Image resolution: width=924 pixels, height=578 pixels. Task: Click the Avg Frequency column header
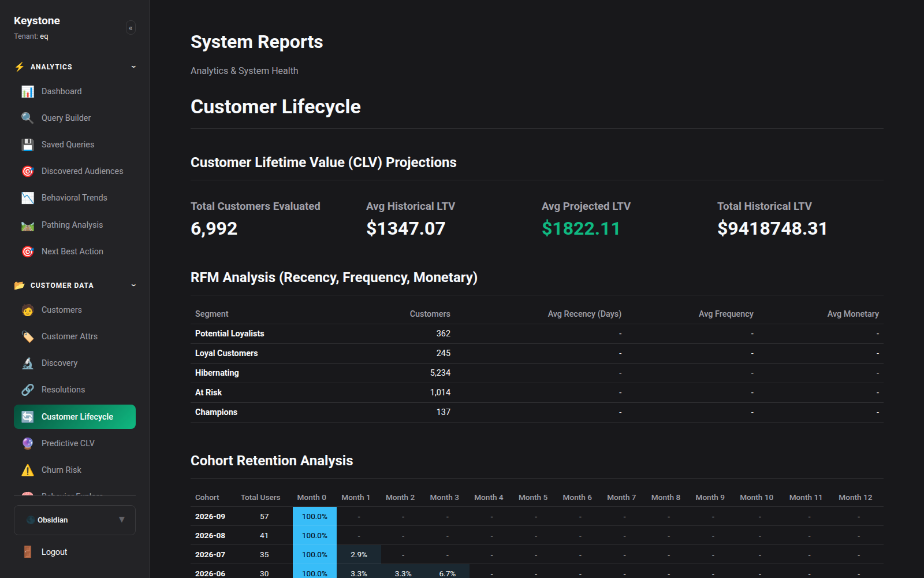click(x=726, y=314)
